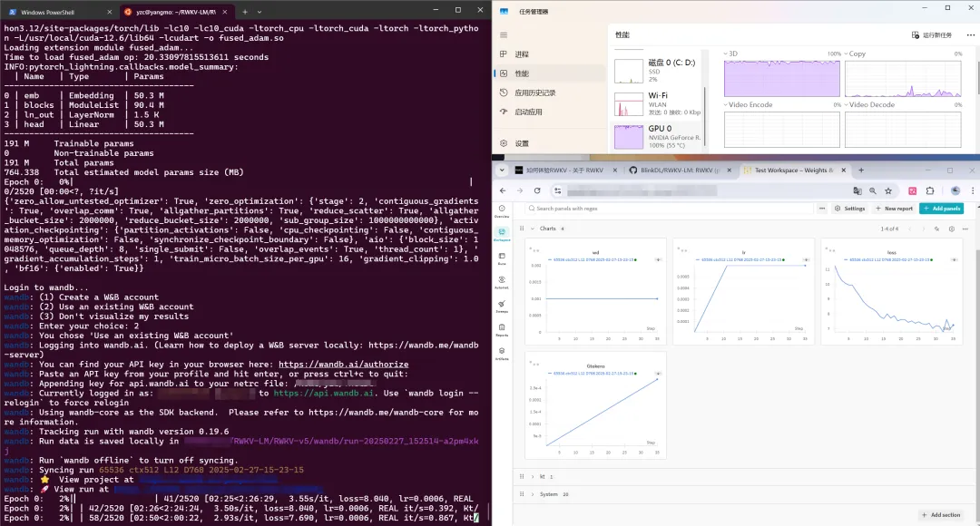
Task: Click 运行新任务 in Task Manager
Action: (932, 35)
